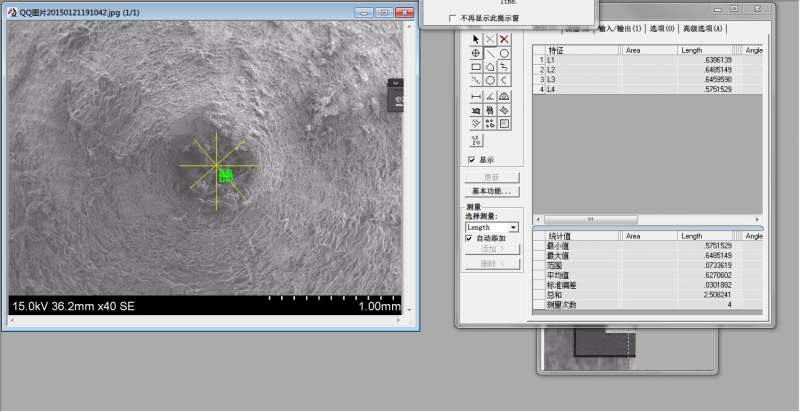Select the circle measurement tool beside the line tool
This screenshot has height=412, width=800.
[504, 53]
